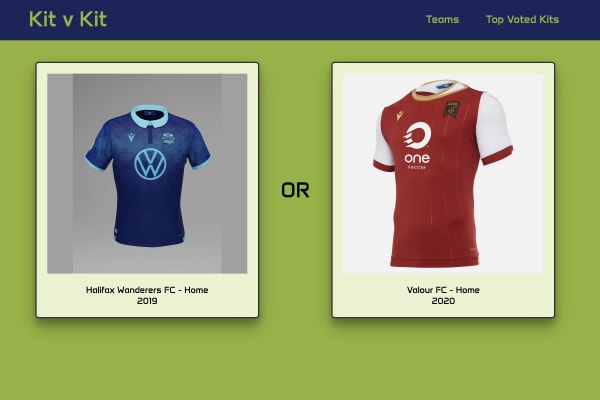Select the Valour FC - Home caption
600x400 pixels.
point(443,290)
